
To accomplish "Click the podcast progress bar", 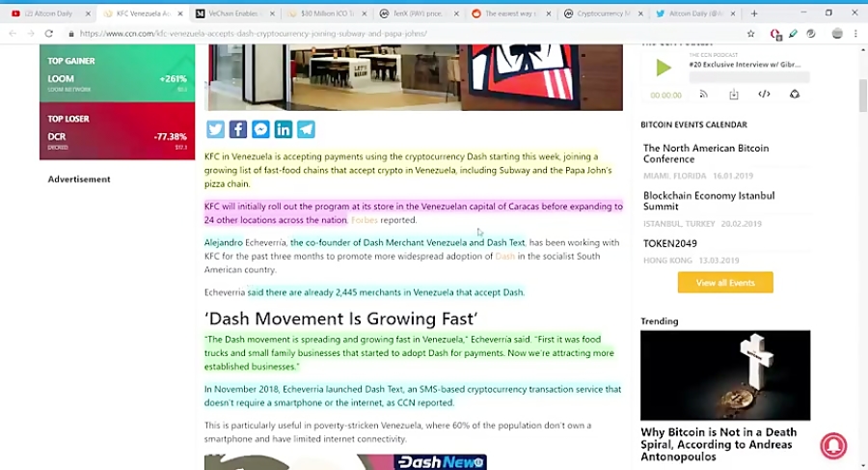I will pos(749,77).
